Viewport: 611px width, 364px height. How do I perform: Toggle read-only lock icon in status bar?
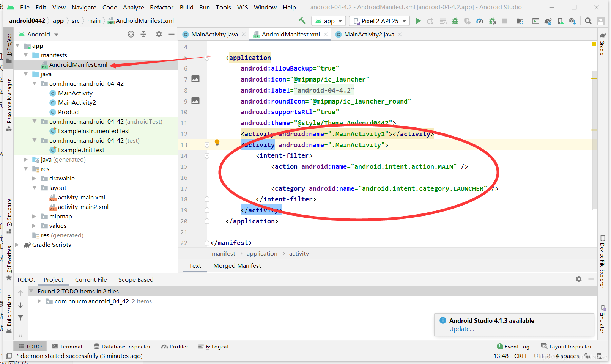[587, 356]
